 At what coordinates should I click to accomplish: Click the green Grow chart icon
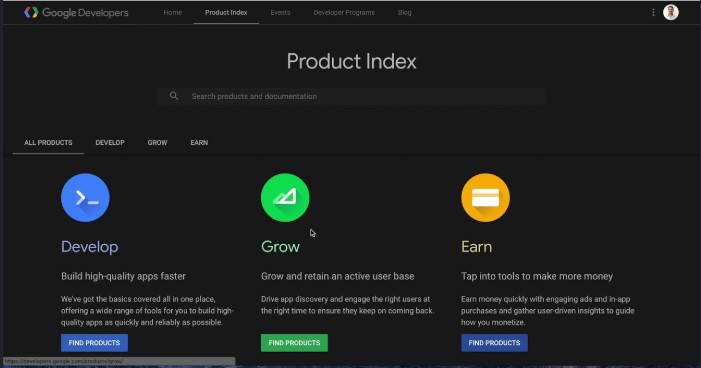click(x=285, y=198)
